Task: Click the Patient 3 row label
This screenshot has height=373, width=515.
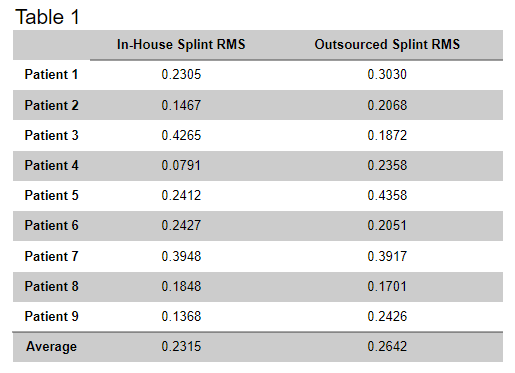Action: pos(51,135)
